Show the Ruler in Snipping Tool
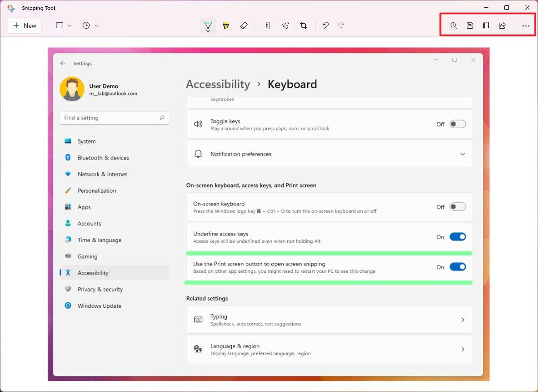Screen dimensions: 538x392 point(267,26)
